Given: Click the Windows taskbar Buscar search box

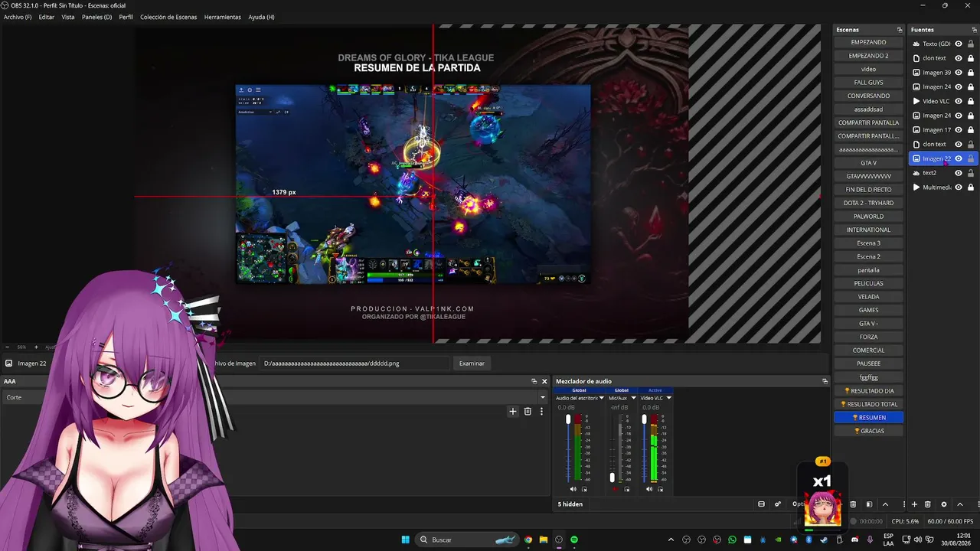Looking at the screenshot, I should click(467, 540).
